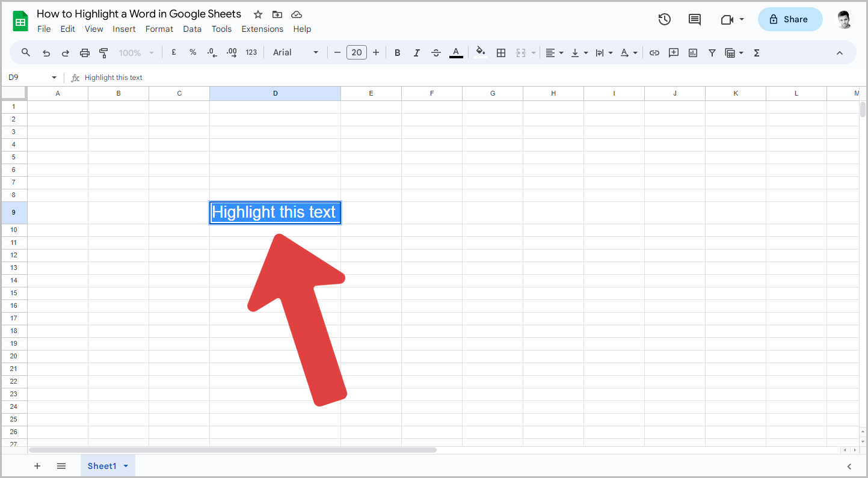This screenshot has width=868, height=478.
Task: Open the fill color tool
Action: [x=480, y=52]
